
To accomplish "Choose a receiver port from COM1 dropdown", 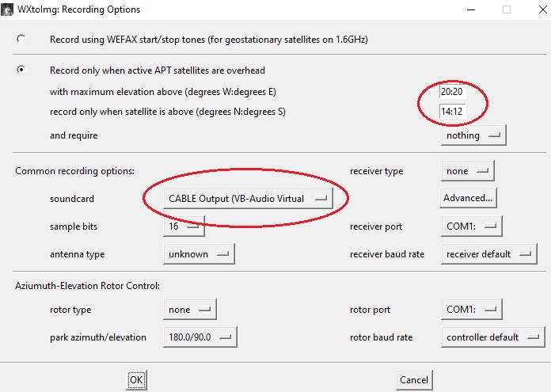I will tap(470, 226).
